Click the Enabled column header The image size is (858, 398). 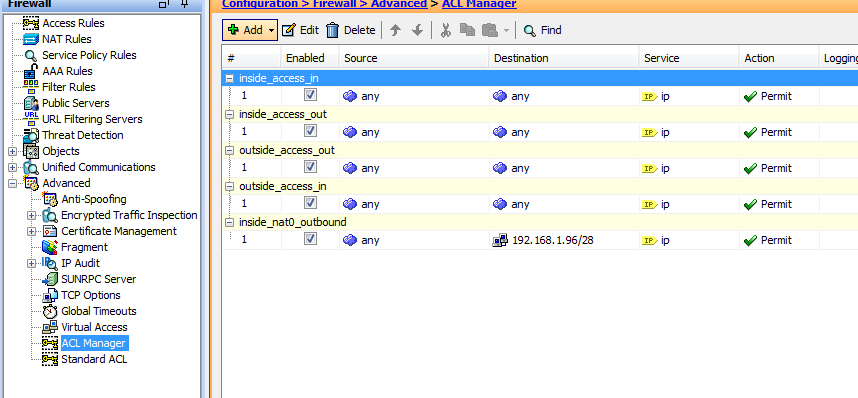tap(310, 58)
